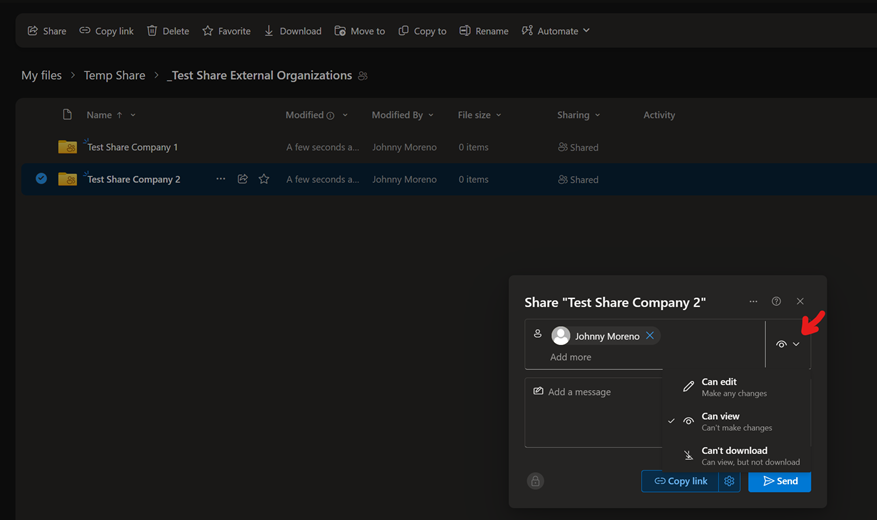Click Copy link button in Share dialog

click(x=680, y=481)
